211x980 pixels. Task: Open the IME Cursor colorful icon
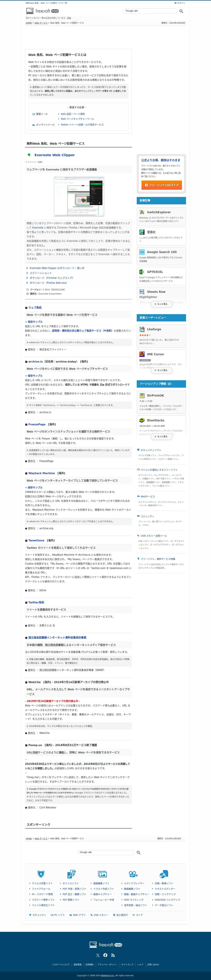tap(142, 354)
